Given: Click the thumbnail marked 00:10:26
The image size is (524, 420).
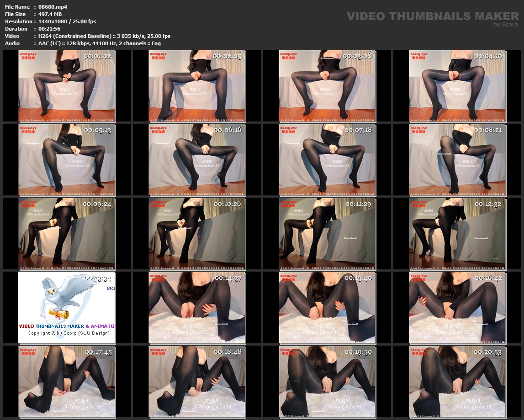Looking at the screenshot, I should click(x=197, y=234).
